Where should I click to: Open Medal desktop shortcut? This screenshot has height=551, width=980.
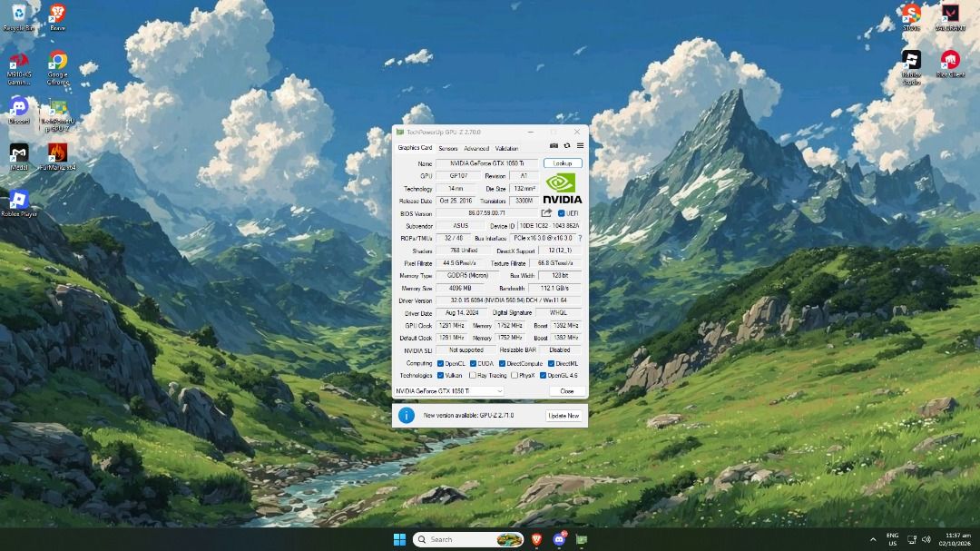(19, 157)
